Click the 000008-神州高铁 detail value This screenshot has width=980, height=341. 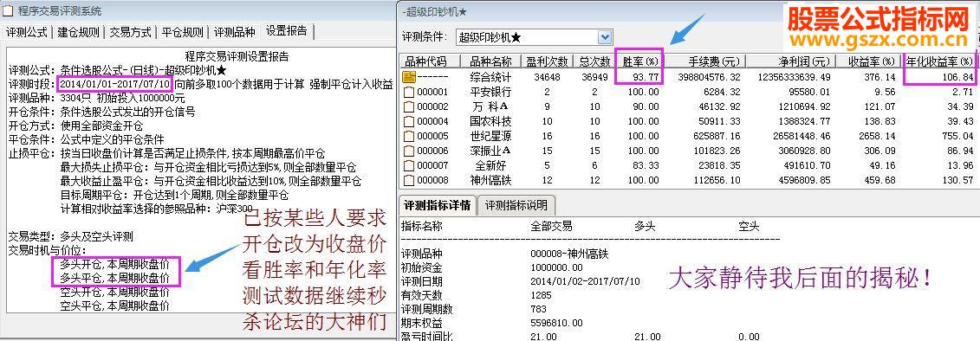click(x=568, y=254)
